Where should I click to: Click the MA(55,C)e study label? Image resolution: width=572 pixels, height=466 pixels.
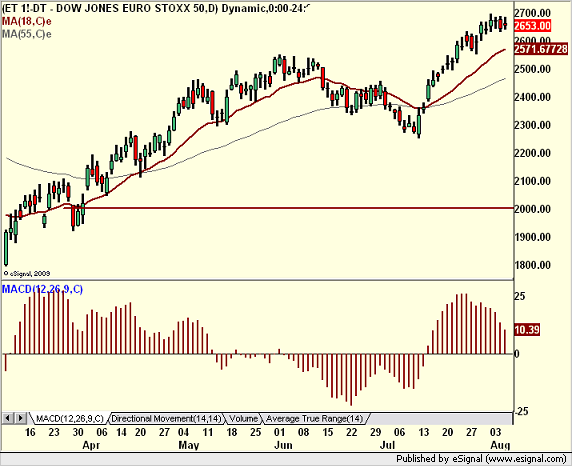27,34
